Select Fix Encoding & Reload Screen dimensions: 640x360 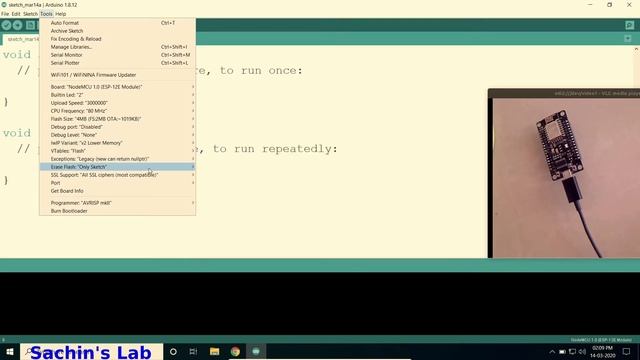click(118, 39)
